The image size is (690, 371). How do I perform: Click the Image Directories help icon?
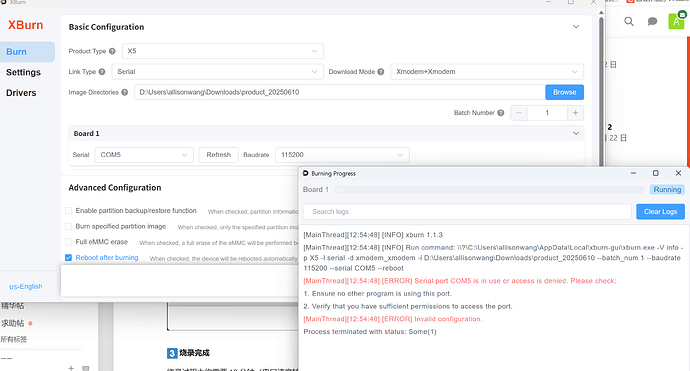125,92
